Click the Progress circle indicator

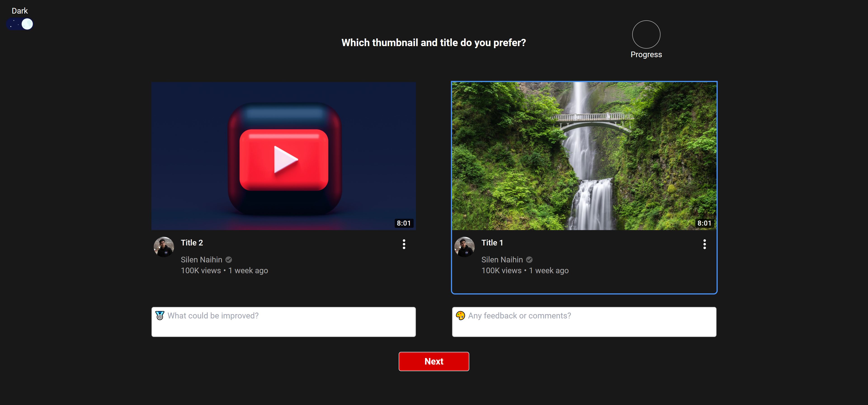(646, 34)
